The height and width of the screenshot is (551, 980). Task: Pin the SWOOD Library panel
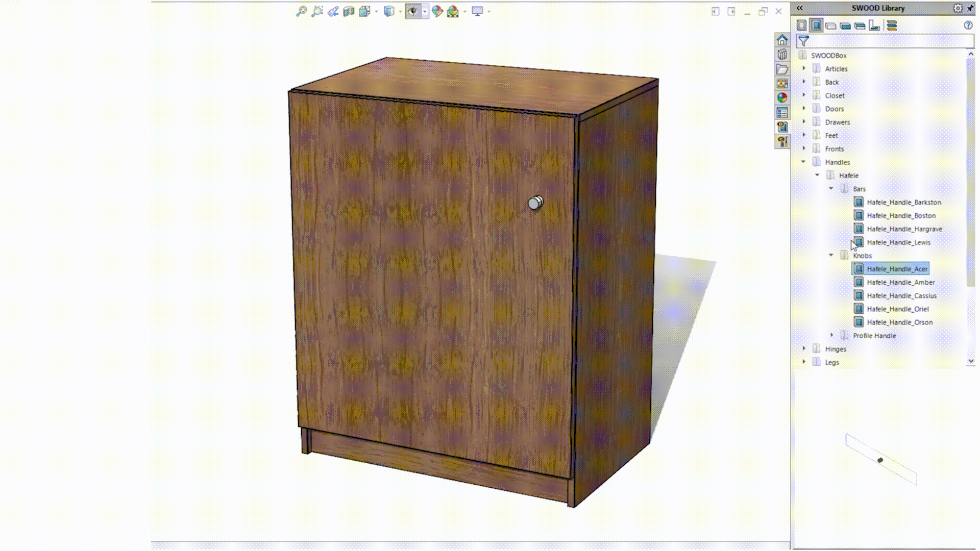point(970,8)
